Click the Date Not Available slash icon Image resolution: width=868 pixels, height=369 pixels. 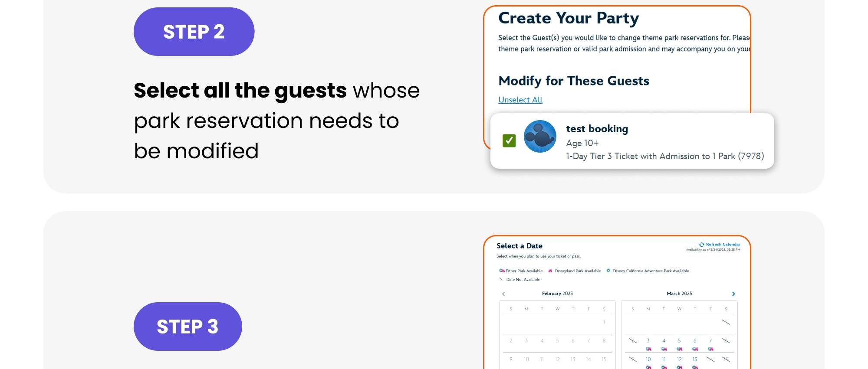(501, 279)
